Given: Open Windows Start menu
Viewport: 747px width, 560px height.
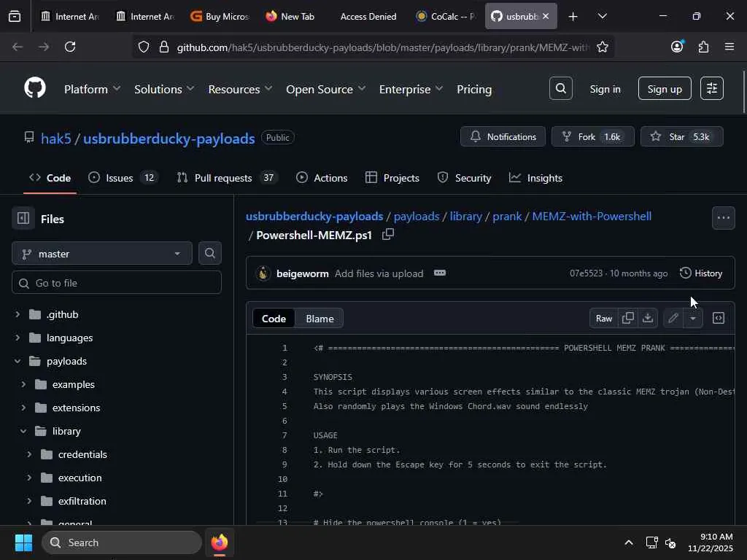Looking at the screenshot, I should [x=23, y=542].
